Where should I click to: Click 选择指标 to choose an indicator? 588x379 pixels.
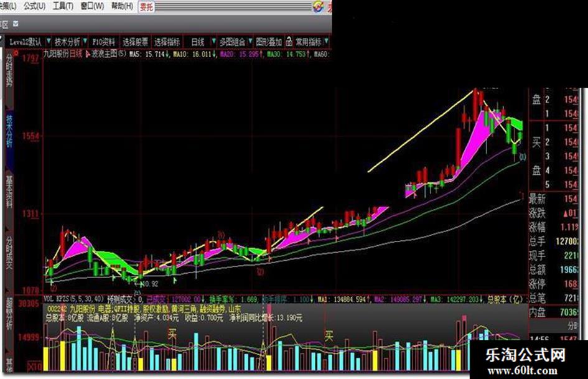[x=167, y=42]
